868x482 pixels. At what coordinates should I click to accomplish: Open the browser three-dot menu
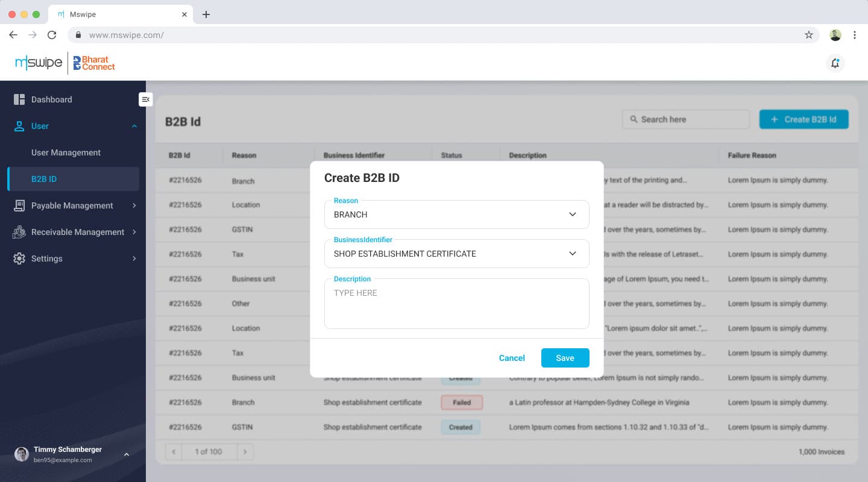click(x=855, y=35)
